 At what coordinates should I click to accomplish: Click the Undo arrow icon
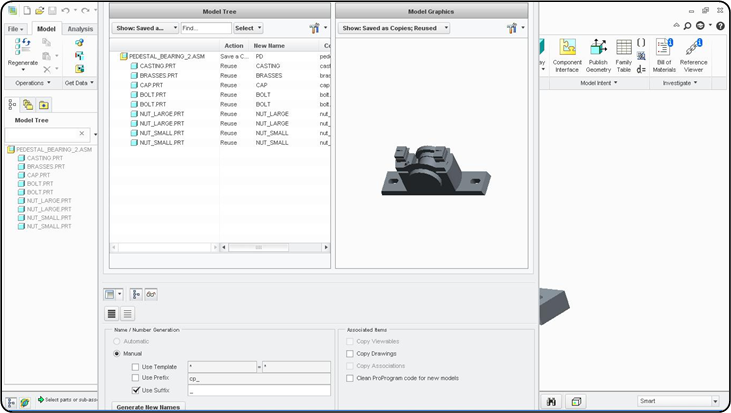point(66,10)
